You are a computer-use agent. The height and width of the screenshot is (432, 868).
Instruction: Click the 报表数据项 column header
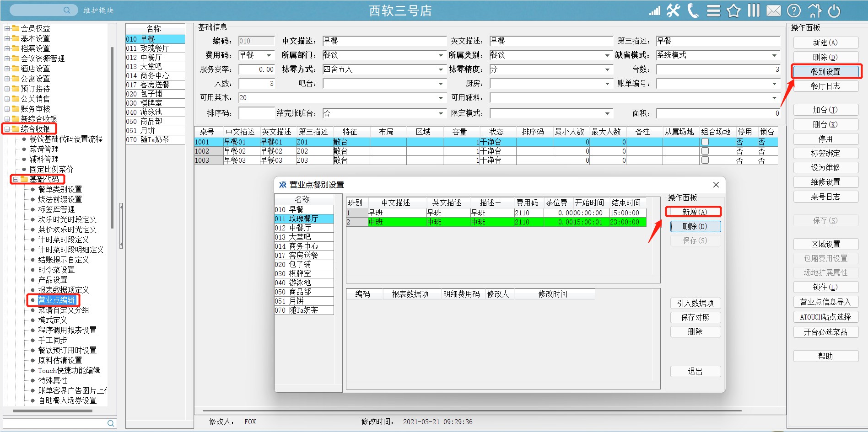coord(410,294)
